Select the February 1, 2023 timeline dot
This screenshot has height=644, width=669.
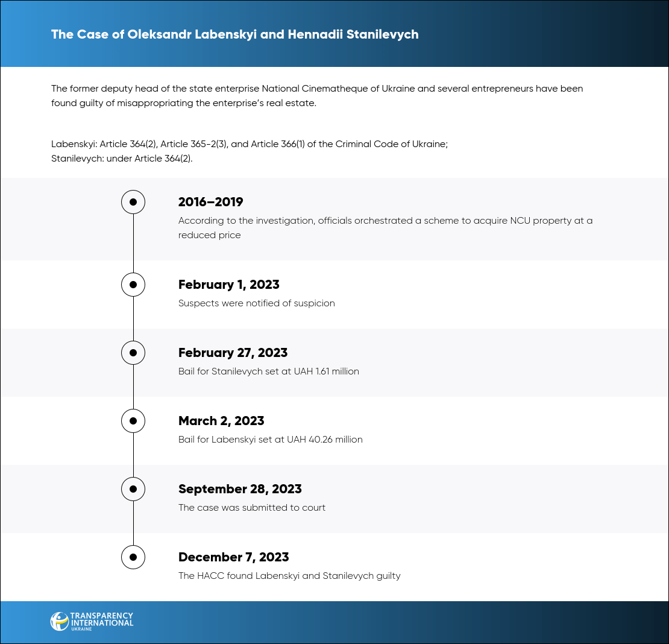point(133,284)
